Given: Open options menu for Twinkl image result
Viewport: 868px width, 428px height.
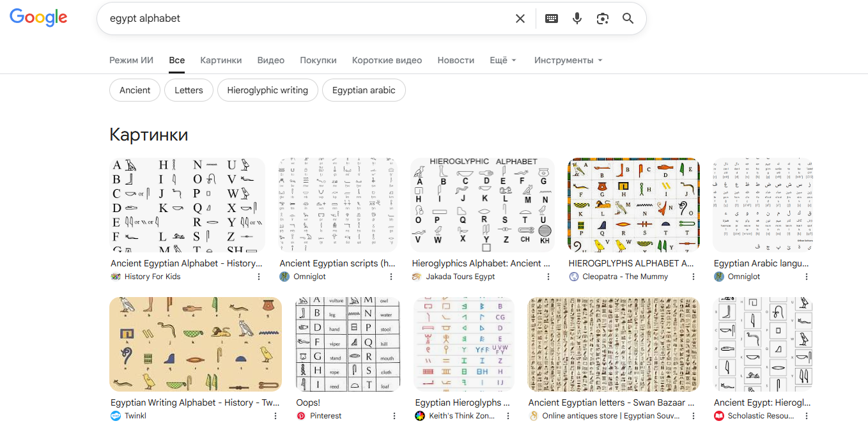Looking at the screenshot, I should point(275,416).
